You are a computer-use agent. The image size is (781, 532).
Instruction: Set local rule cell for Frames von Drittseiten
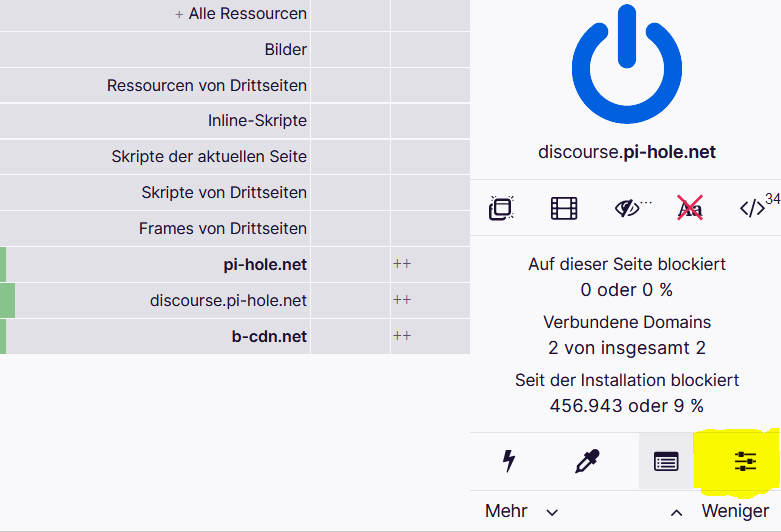pos(430,229)
